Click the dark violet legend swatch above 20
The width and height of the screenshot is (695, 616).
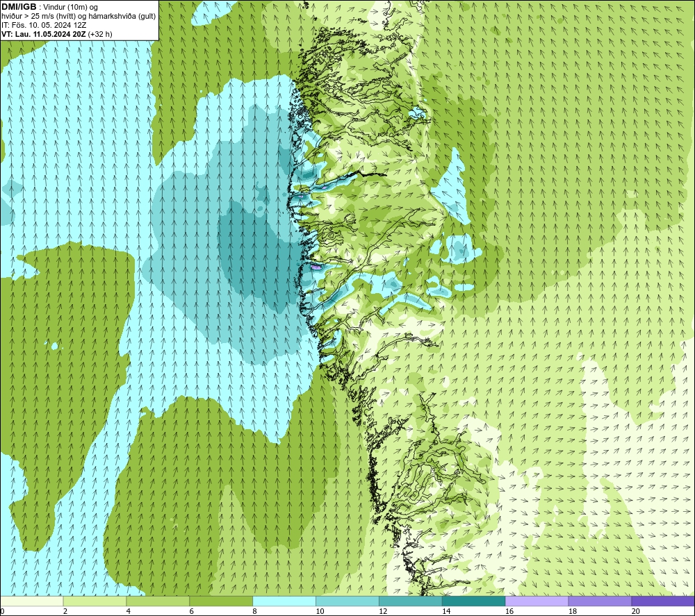click(x=662, y=601)
